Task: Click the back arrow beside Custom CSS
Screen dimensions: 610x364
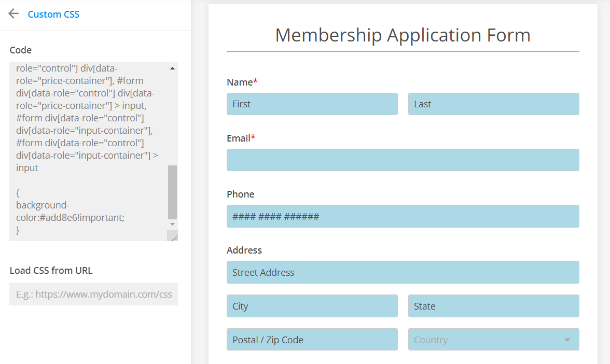Action: click(13, 14)
